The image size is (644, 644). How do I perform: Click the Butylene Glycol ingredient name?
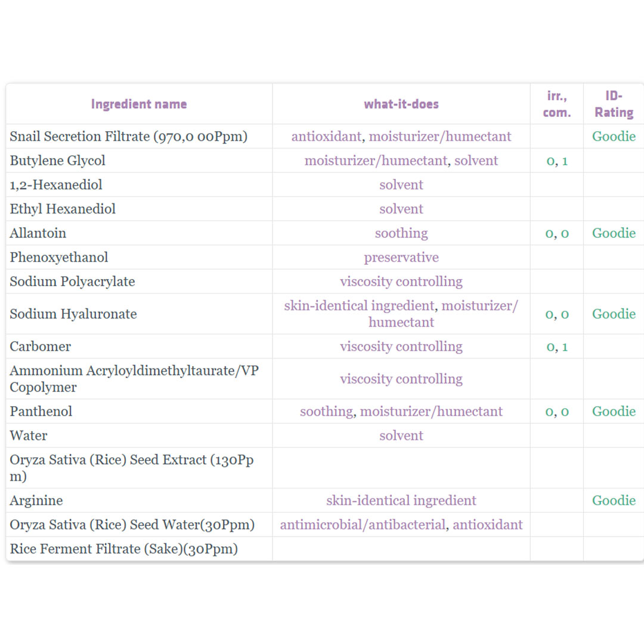[57, 160]
